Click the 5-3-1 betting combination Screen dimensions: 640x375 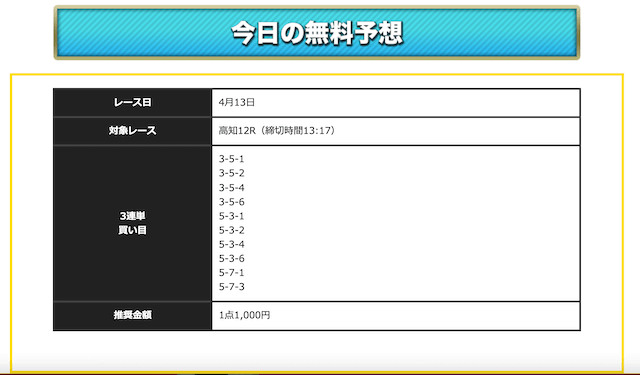click(x=231, y=216)
